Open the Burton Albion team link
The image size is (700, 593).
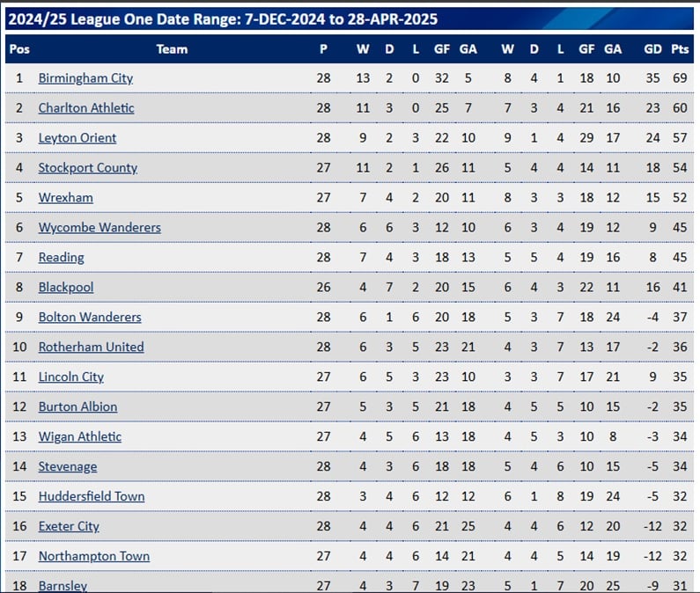pyautogui.click(x=77, y=407)
